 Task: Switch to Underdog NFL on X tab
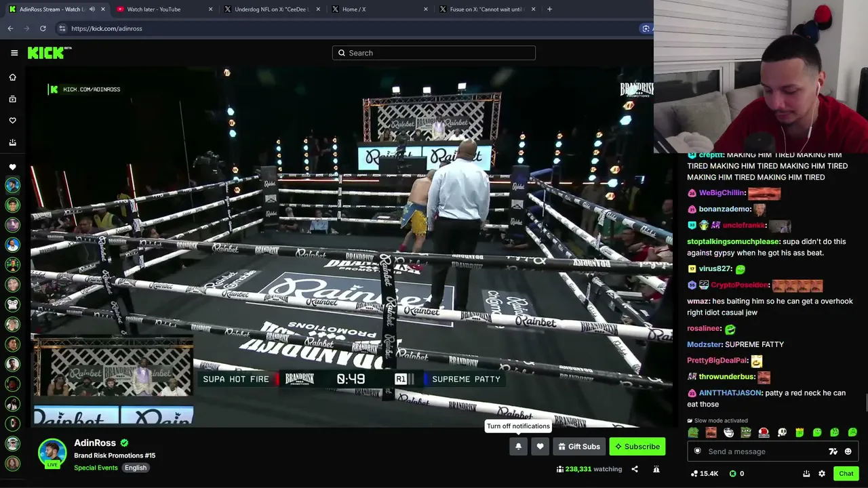point(271,9)
